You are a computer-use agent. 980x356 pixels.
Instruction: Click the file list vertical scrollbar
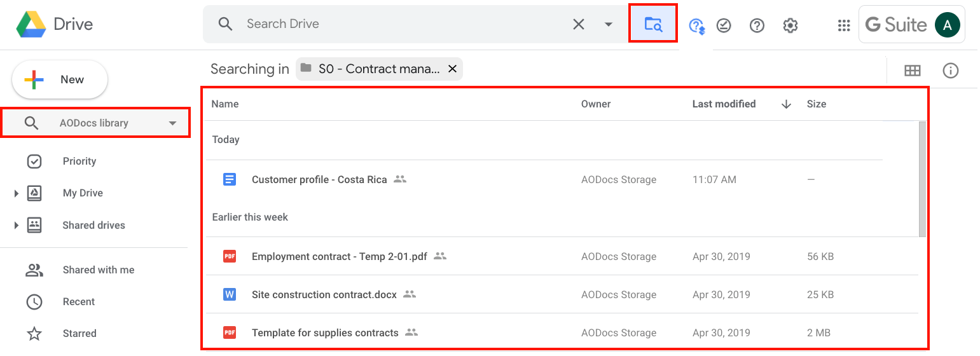pos(923,179)
